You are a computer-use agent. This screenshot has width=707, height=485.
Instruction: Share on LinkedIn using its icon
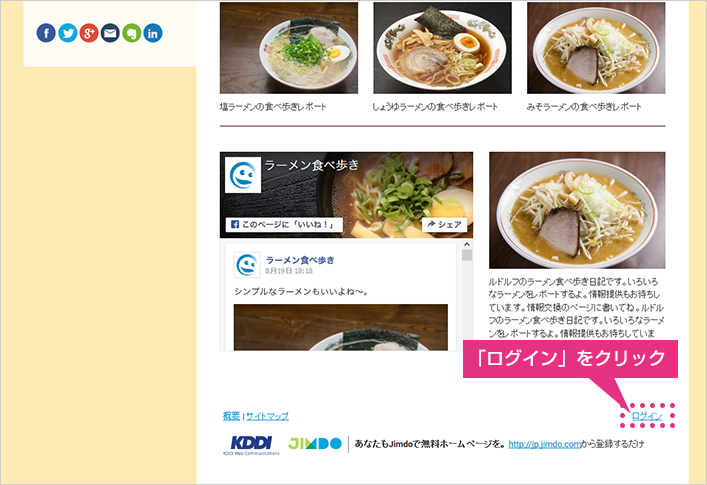[x=153, y=33]
